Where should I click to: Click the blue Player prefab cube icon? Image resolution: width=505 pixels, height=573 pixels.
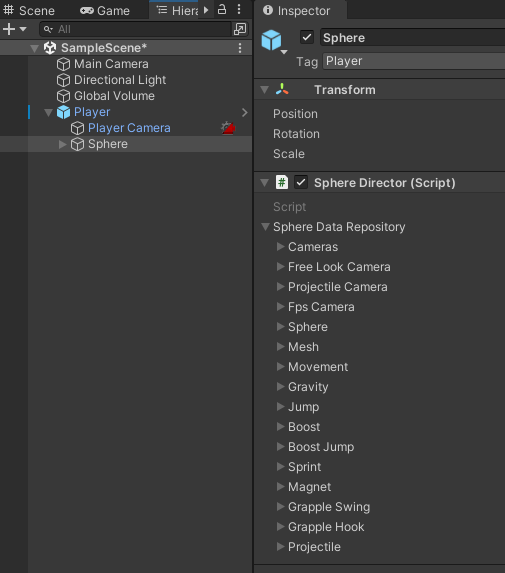pyautogui.click(x=63, y=112)
